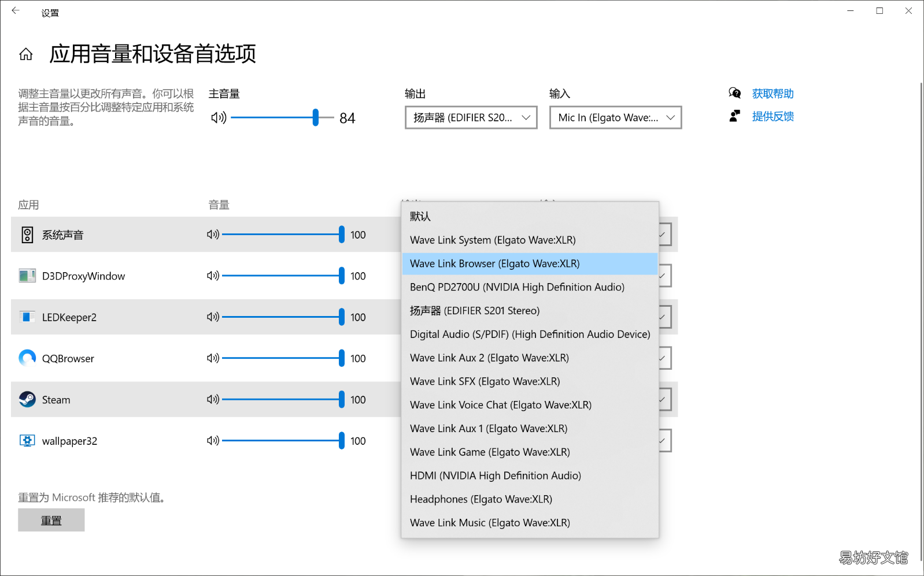Click the LEDKeeper2 app icon

tap(27, 317)
